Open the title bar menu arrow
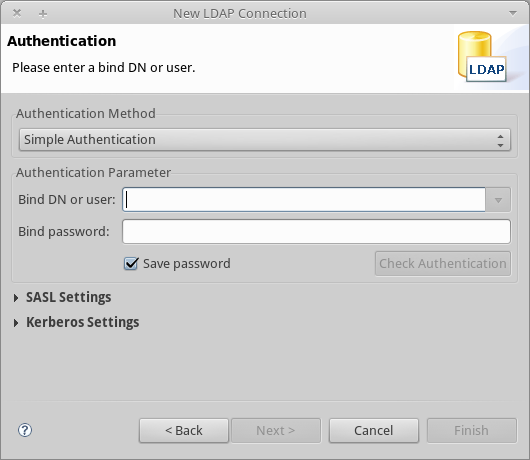The height and width of the screenshot is (460, 530). pyautogui.click(x=513, y=14)
